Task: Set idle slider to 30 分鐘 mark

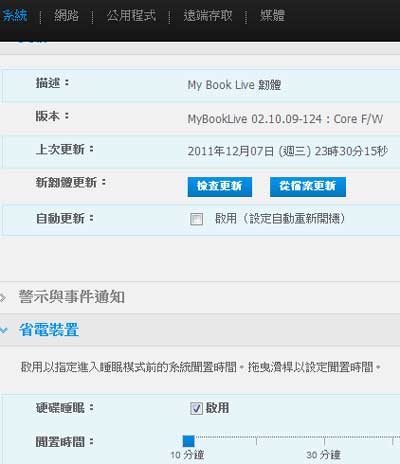Action: (x=324, y=441)
